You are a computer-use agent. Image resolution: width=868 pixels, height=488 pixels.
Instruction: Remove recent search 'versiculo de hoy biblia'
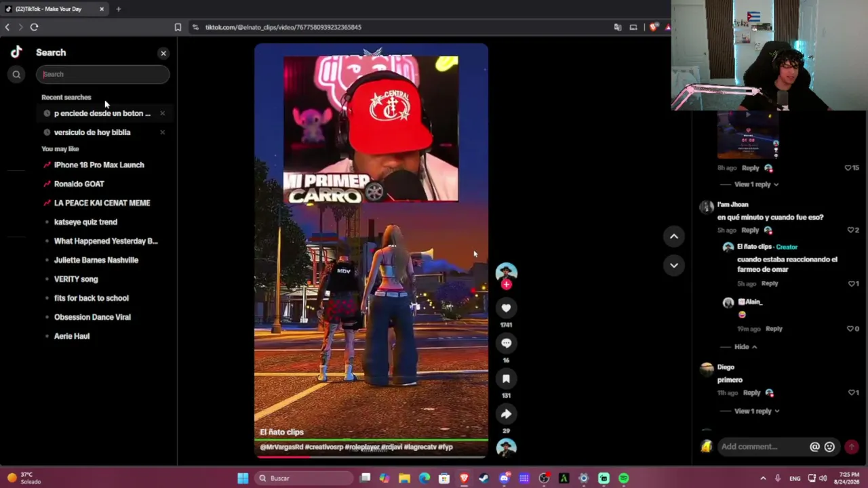(162, 132)
